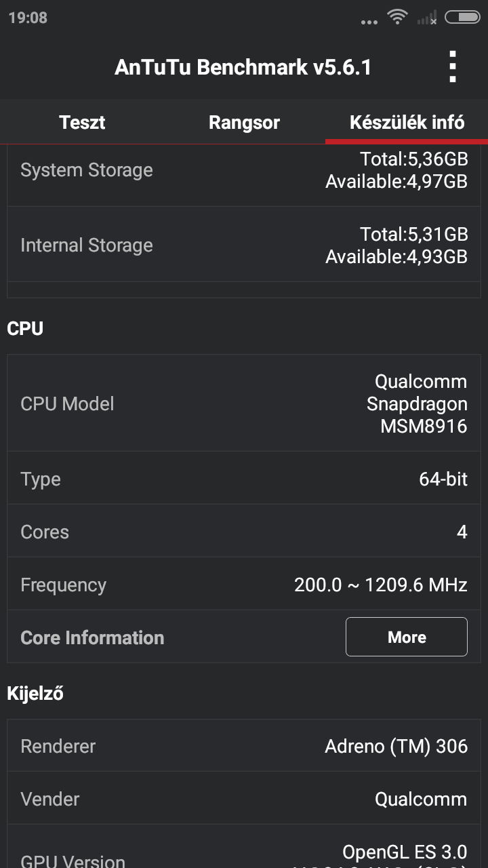The height and width of the screenshot is (868, 488).
Task: Tap the cellular signal icon
Action: pos(427,18)
